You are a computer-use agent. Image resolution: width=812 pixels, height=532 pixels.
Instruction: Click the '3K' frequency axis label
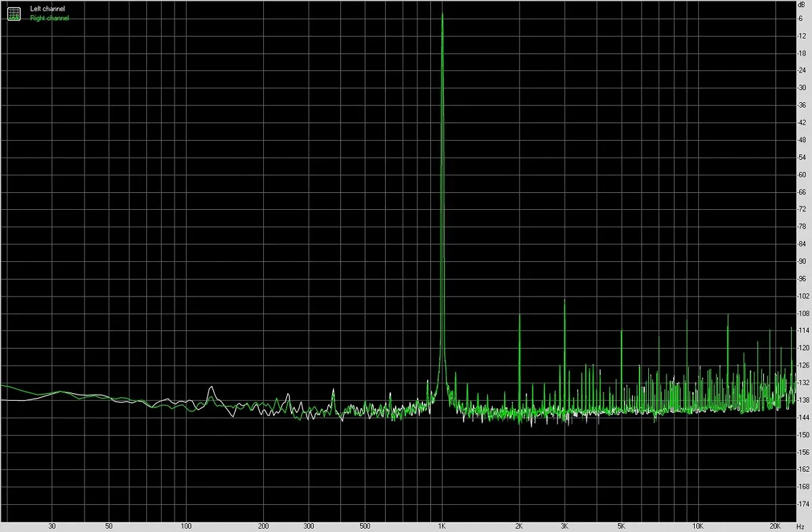pos(564,526)
